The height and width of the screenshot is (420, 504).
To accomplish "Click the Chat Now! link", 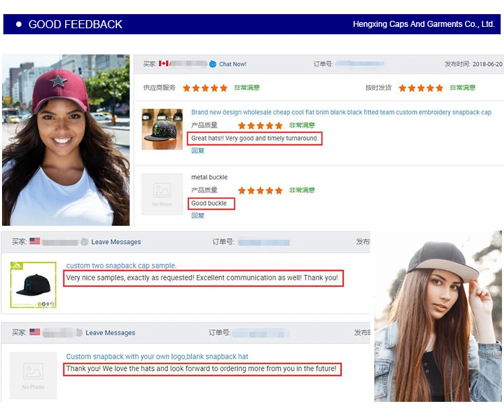I will point(233,65).
